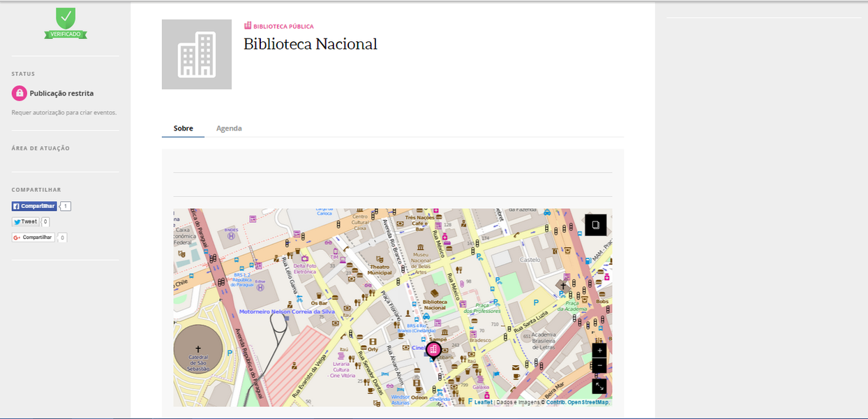Click the pink library location marker

(x=433, y=349)
